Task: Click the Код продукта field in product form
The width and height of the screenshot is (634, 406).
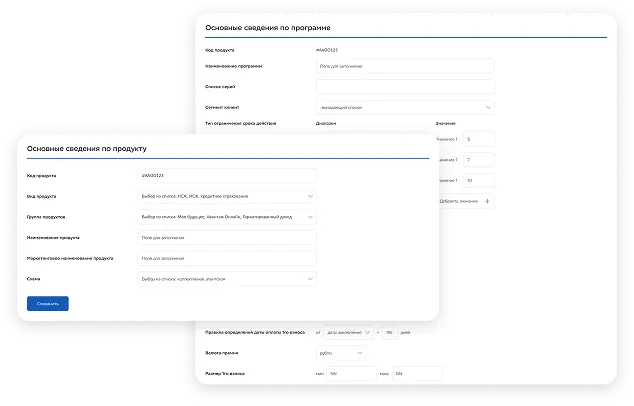Action: 227,175
